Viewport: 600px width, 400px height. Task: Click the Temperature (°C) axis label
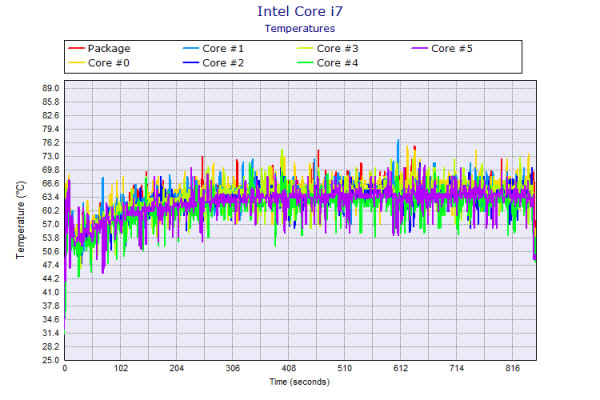tap(20, 220)
